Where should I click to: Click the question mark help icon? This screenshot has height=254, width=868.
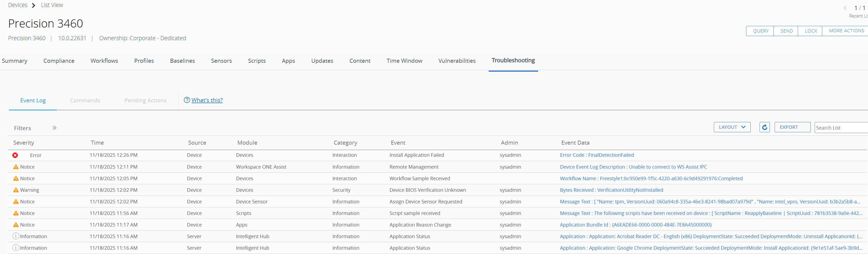pos(187,100)
